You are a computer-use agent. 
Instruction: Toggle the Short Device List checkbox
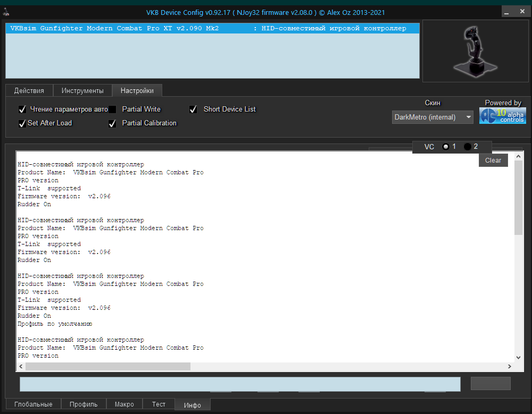coord(193,109)
